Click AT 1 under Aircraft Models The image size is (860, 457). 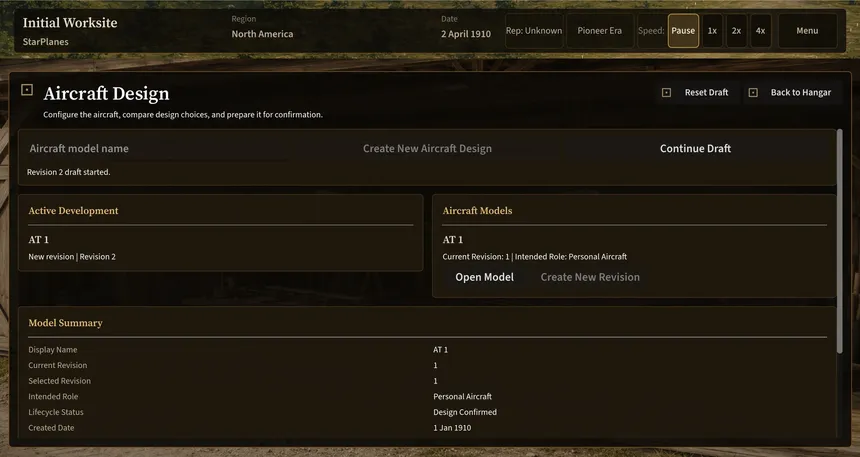[452, 240]
